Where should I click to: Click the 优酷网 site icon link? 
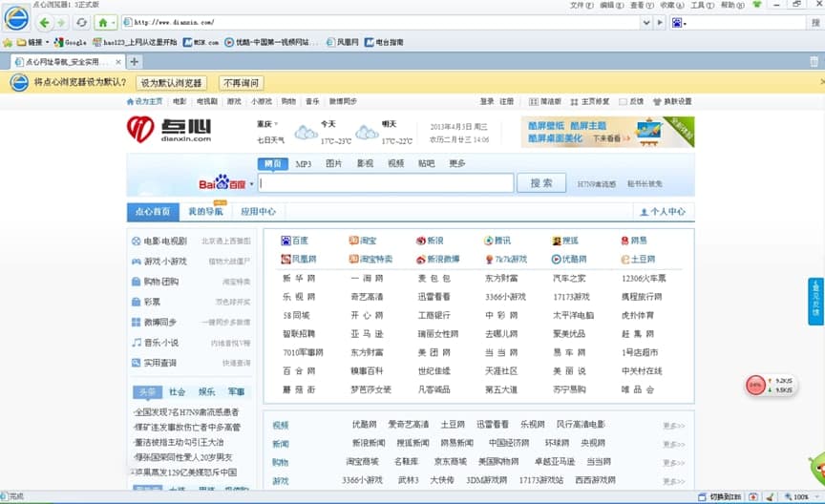(568, 259)
